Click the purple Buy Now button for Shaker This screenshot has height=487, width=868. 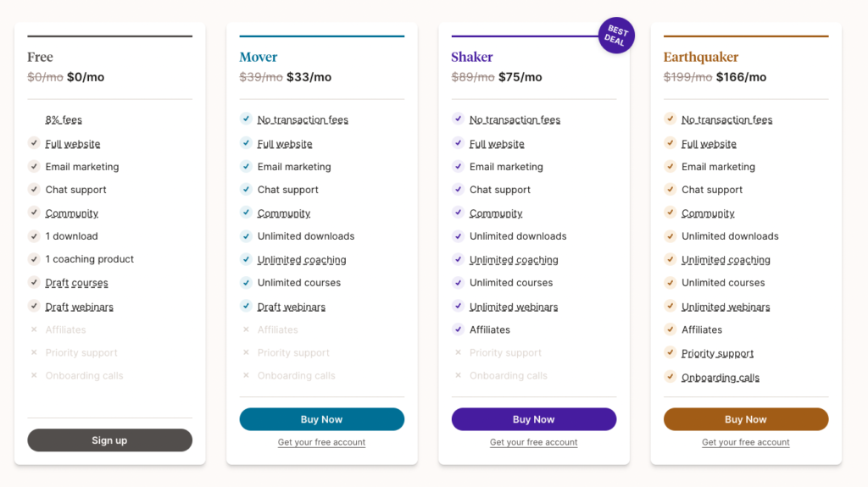point(534,419)
